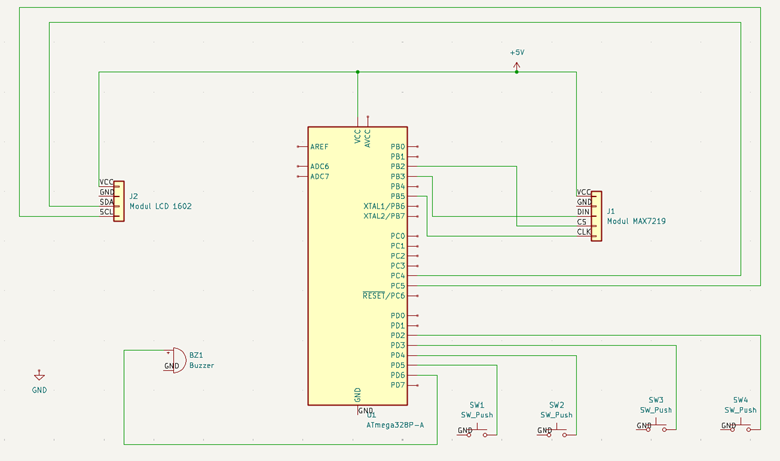Click the PD0 pin label
Viewport: 780px width, 461px height.
tap(398, 316)
